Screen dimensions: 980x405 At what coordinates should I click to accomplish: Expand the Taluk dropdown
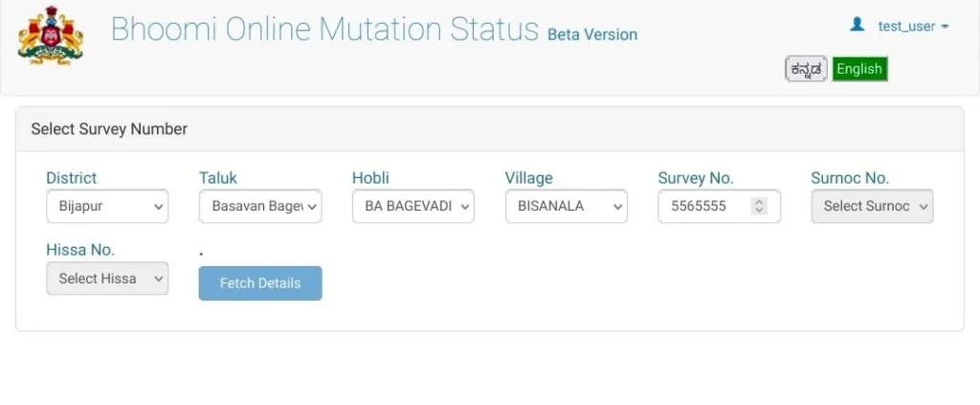tap(260, 206)
